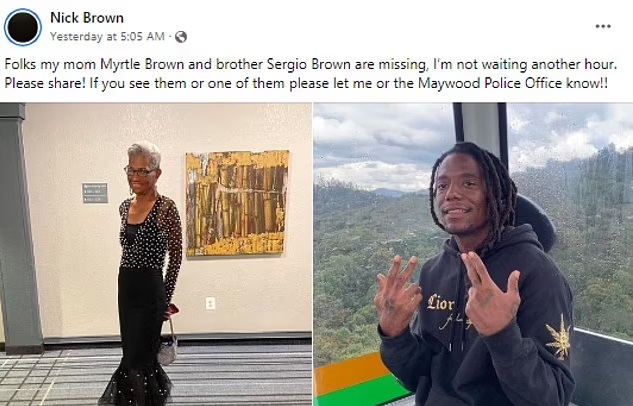Click the silver handbag held by the woman
Screen dimensions: 633x406
pyautogui.click(x=167, y=348)
